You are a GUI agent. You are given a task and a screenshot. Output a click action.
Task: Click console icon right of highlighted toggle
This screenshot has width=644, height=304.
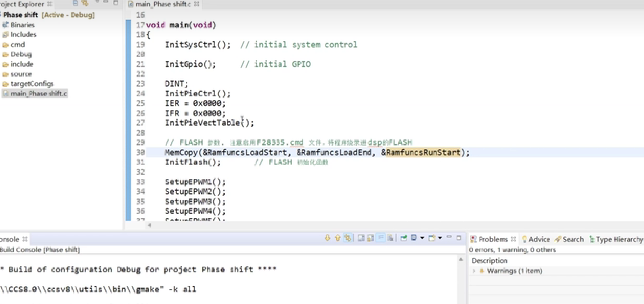coord(391,238)
